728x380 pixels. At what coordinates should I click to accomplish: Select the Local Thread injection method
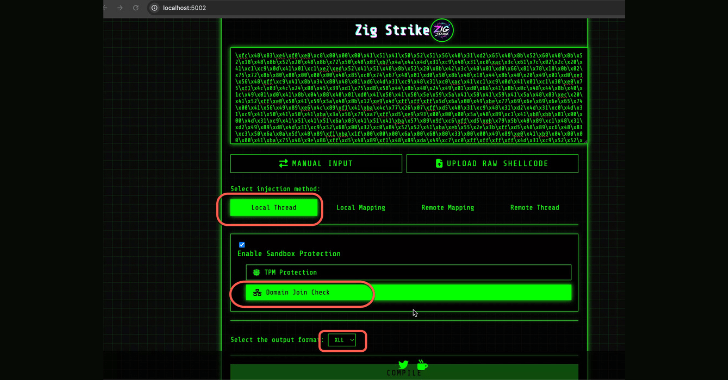tap(274, 208)
